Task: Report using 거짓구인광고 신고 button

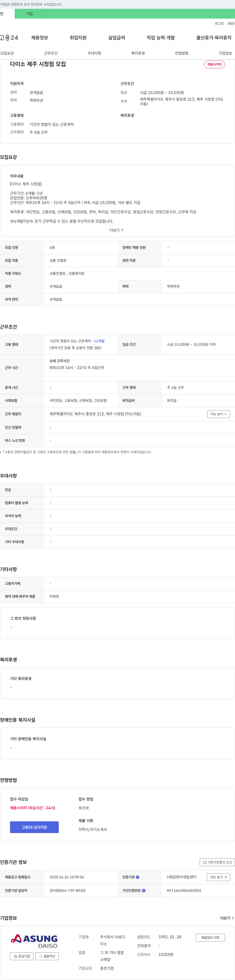Action: (217, 862)
